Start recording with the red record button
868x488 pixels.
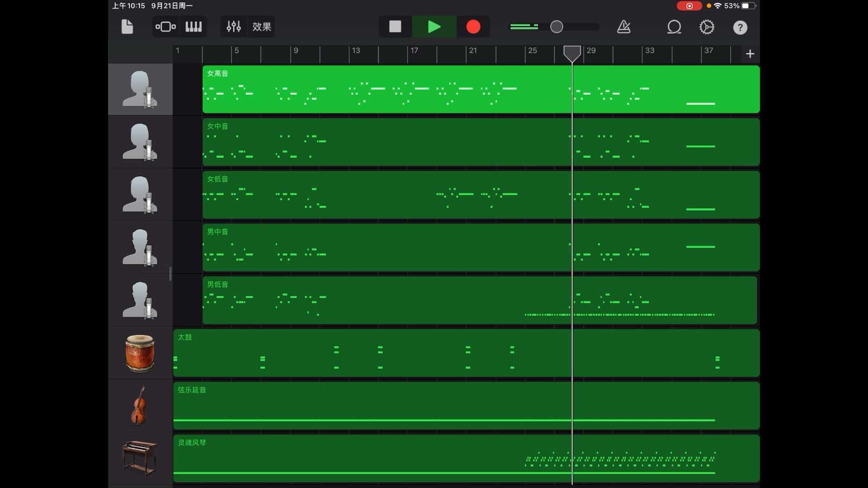(x=473, y=27)
